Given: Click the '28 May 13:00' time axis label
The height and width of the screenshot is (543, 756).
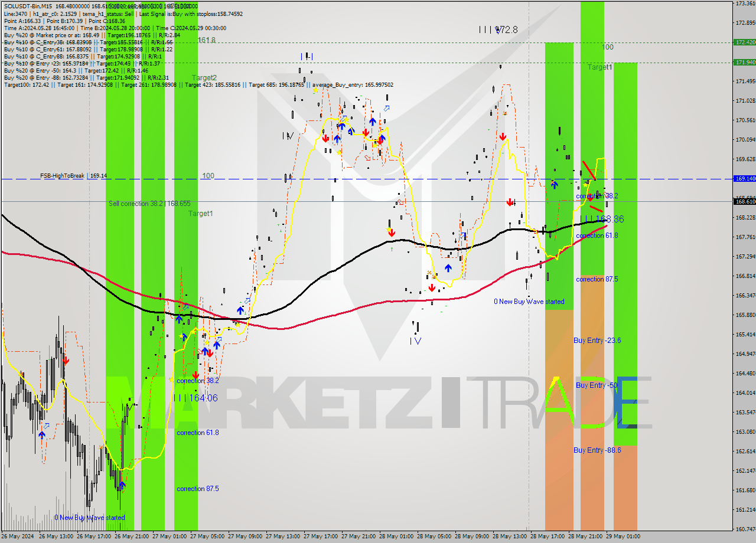Looking at the screenshot, I should [509, 537].
